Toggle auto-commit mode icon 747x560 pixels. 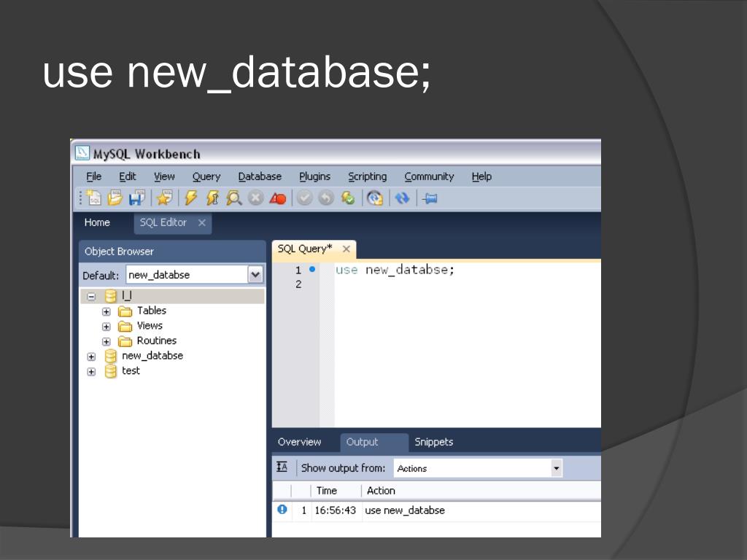pos(348,198)
